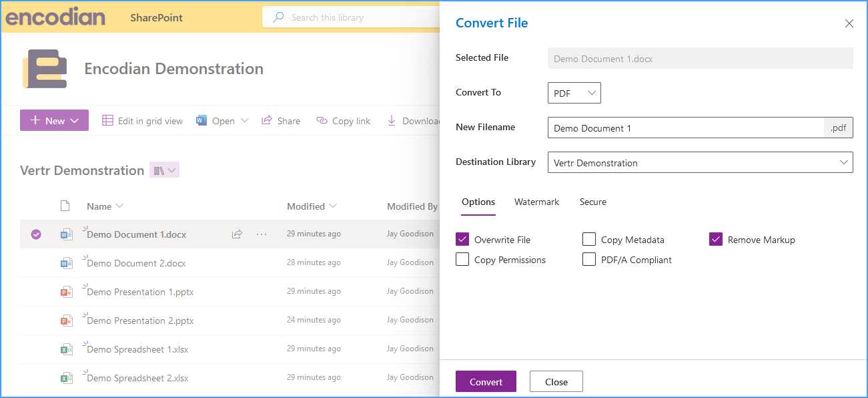Viewport: 868px width, 398px height.
Task: Click '24 minutes ago' modified time
Action: pos(314,320)
